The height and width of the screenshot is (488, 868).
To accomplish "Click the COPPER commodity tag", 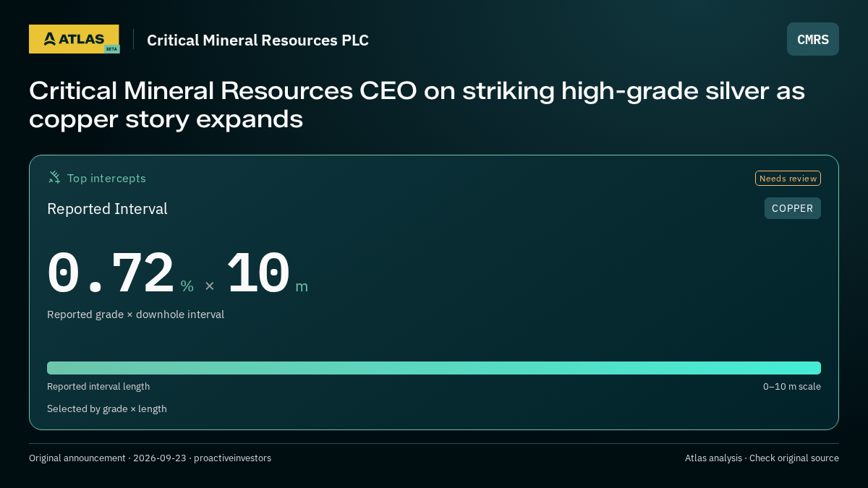I will click(x=793, y=208).
